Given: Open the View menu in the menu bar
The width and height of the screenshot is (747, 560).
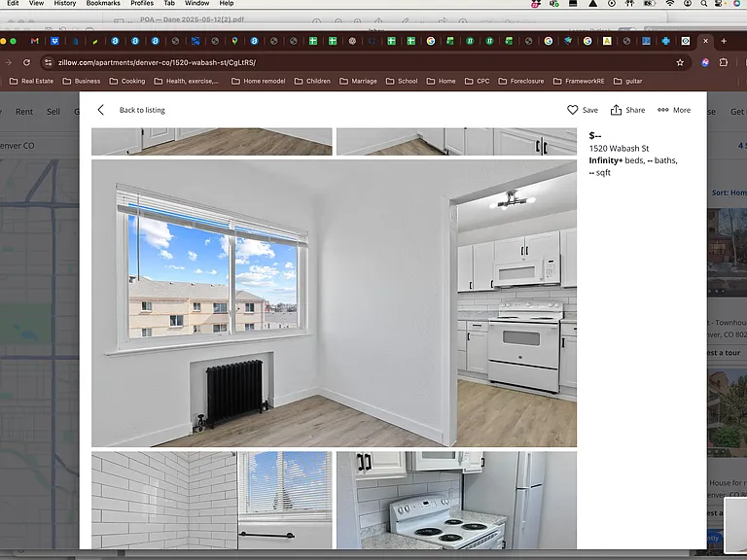Looking at the screenshot, I should click(x=36, y=3).
